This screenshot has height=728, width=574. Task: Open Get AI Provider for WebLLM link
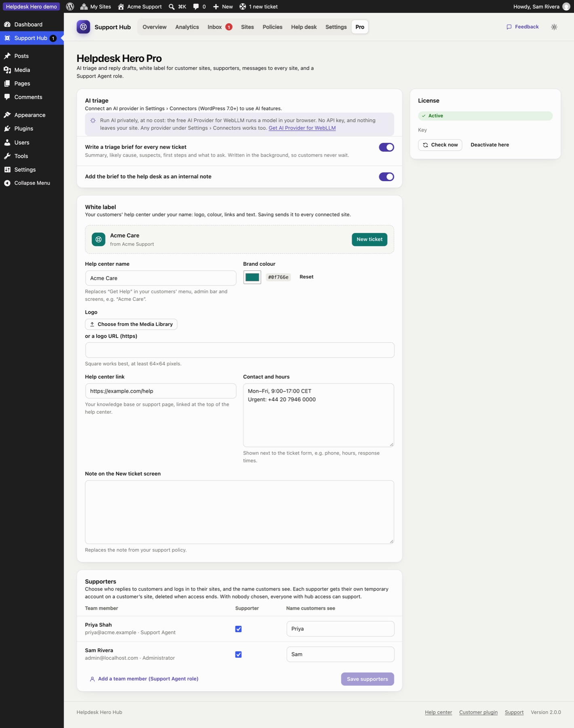[302, 128]
